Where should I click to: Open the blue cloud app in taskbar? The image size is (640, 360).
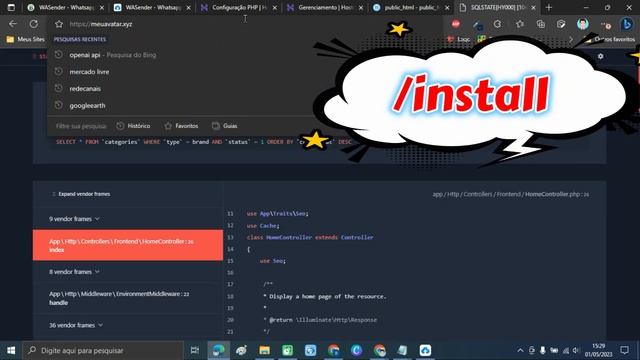425,350
